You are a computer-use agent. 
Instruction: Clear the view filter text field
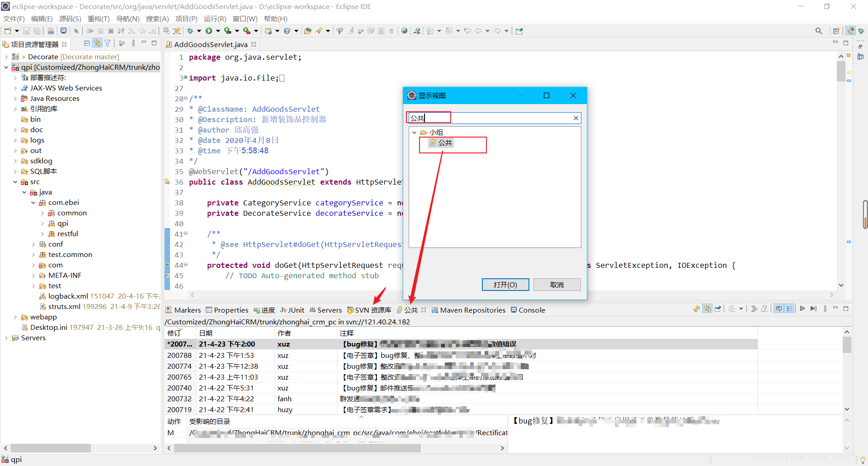pyautogui.click(x=576, y=118)
